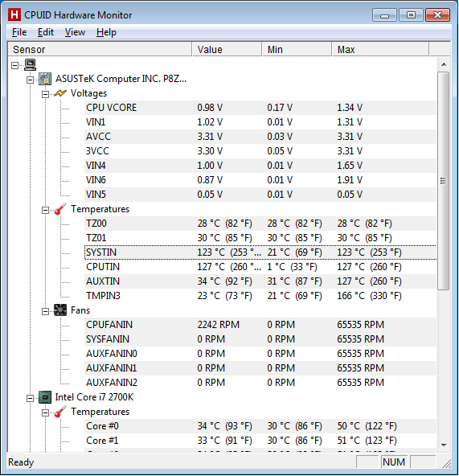The height and width of the screenshot is (476, 459).
Task: Click the 1.34 V CPU VCORE max value
Action: tap(350, 108)
